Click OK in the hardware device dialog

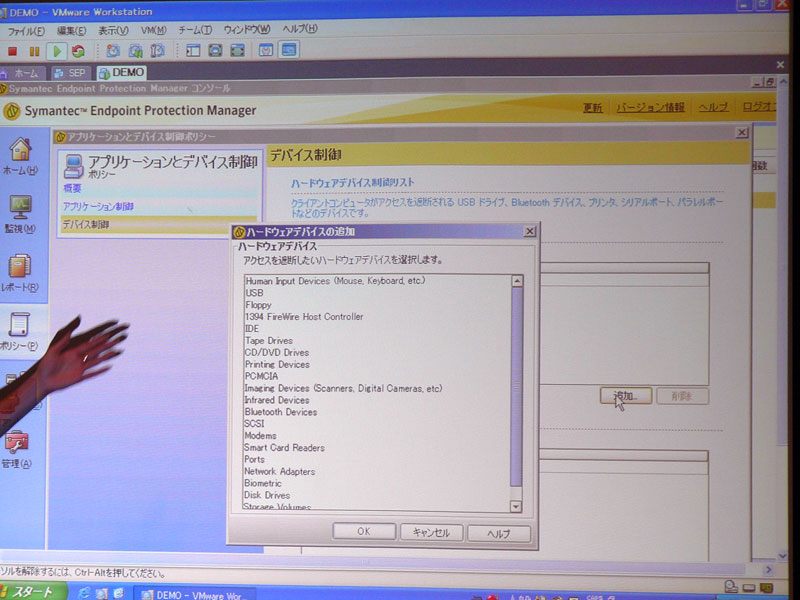(364, 531)
